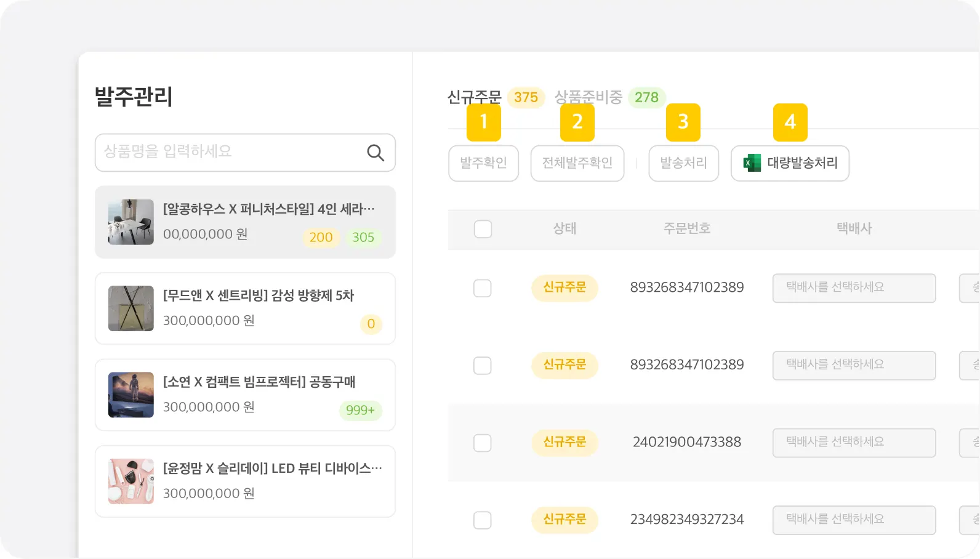Expand courier selector for order 24021900473388
Image resolution: width=980 pixels, height=559 pixels.
(x=854, y=443)
